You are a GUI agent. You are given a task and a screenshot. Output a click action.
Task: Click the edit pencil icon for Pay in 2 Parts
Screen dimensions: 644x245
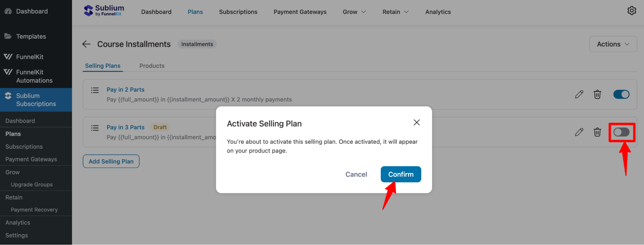point(579,94)
